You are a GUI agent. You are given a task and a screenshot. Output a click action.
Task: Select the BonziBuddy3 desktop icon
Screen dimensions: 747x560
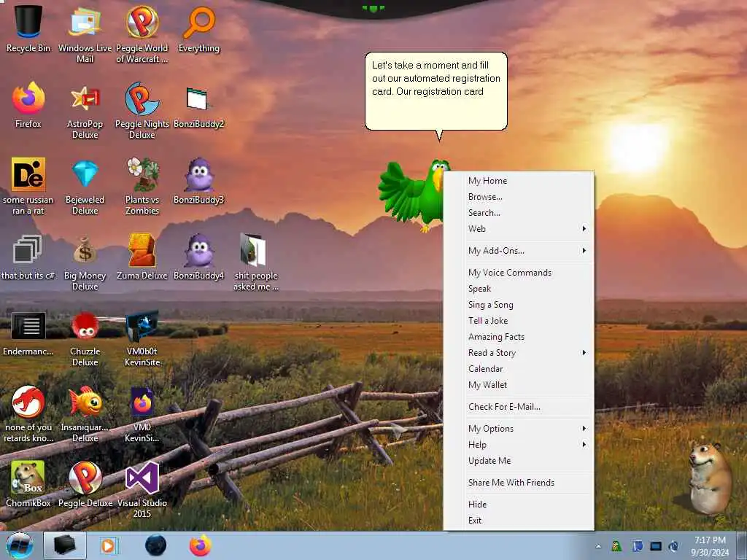tap(198, 181)
